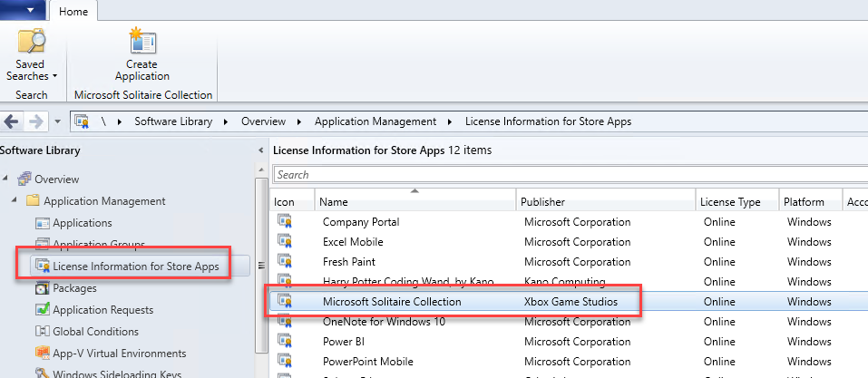Select License Information for Store Apps node
The width and height of the screenshot is (868, 378).
pyautogui.click(x=136, y=267)
